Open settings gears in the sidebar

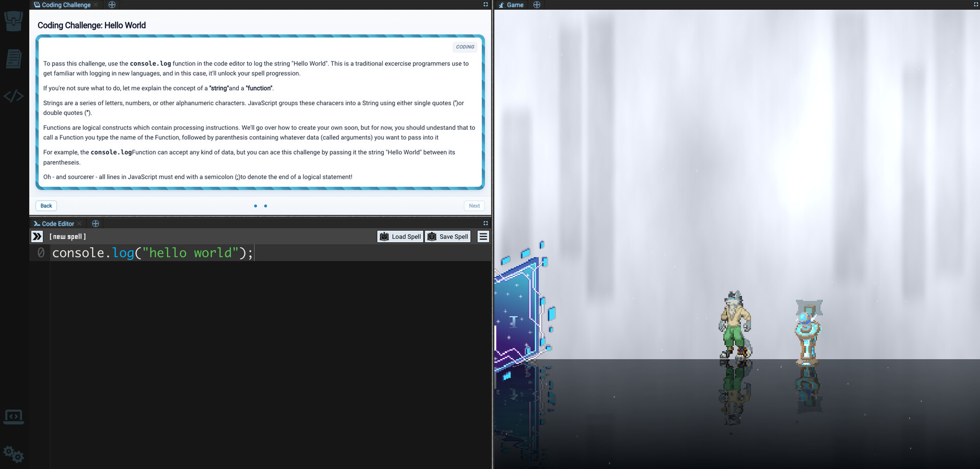(14, 454)
